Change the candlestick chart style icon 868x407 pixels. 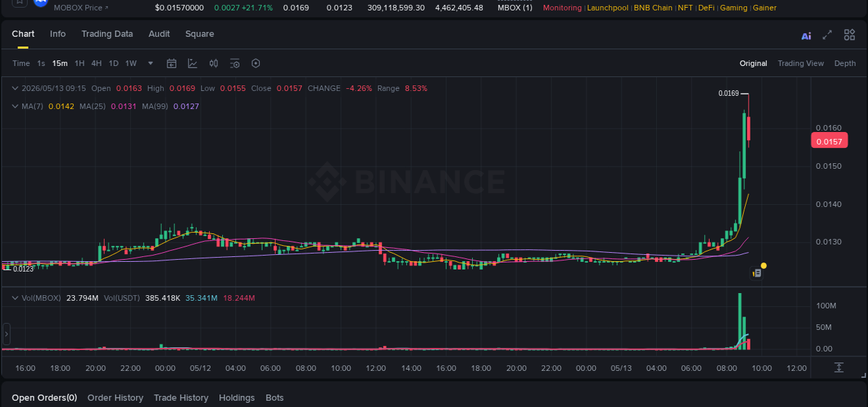coord(214,63)
